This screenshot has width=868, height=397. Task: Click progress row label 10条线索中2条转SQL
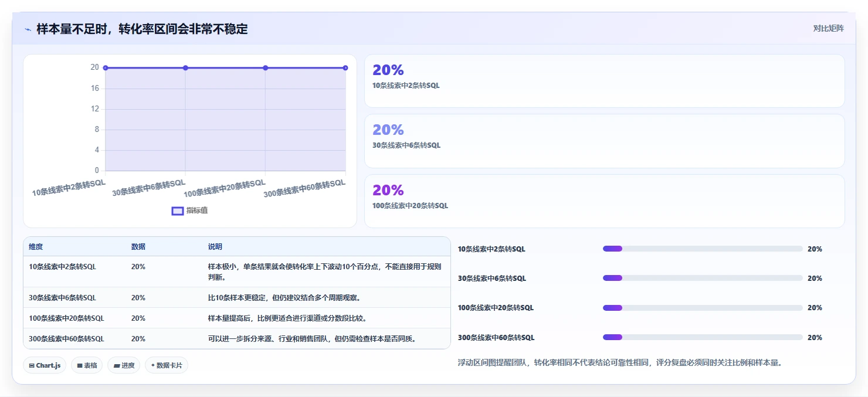coord(491,249)
